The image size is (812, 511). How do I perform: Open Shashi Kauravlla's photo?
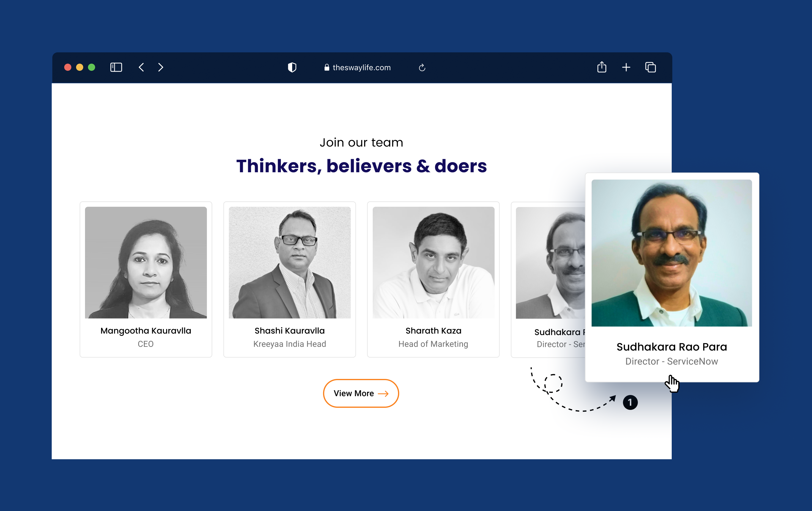(290, 263)
